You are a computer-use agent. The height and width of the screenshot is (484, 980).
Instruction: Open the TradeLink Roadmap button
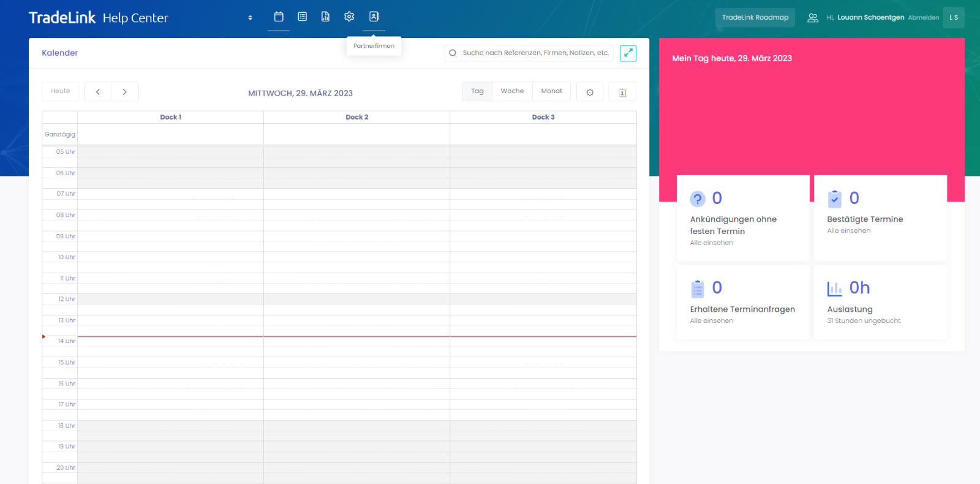pyautogui.click(x=755, y=18)
